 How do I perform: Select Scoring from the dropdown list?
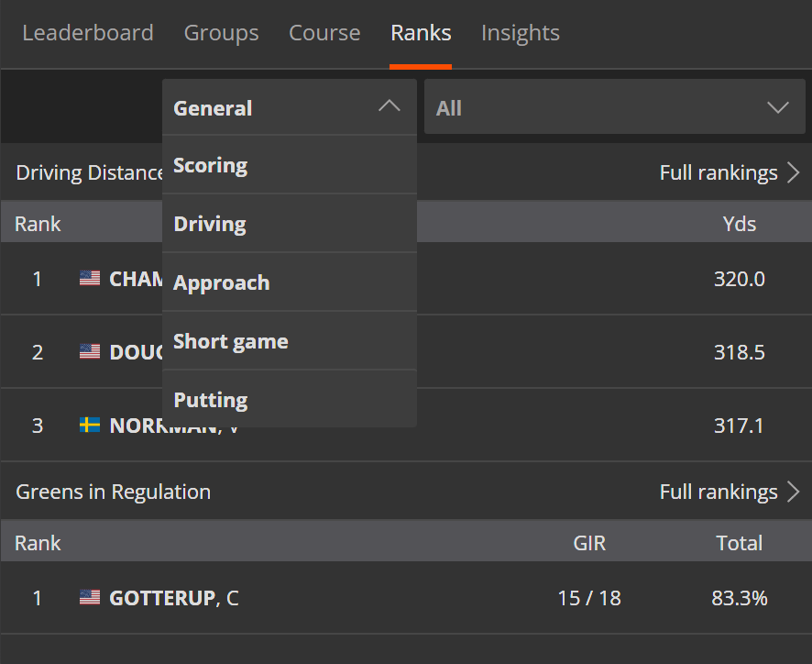pyautogui.click(x=211, y=166)
